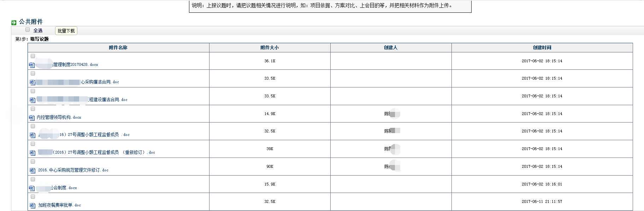The height and width of the screenshot is (211, 644).
Task: Click the 创建人 column header
Action: (x=391, y=47)
